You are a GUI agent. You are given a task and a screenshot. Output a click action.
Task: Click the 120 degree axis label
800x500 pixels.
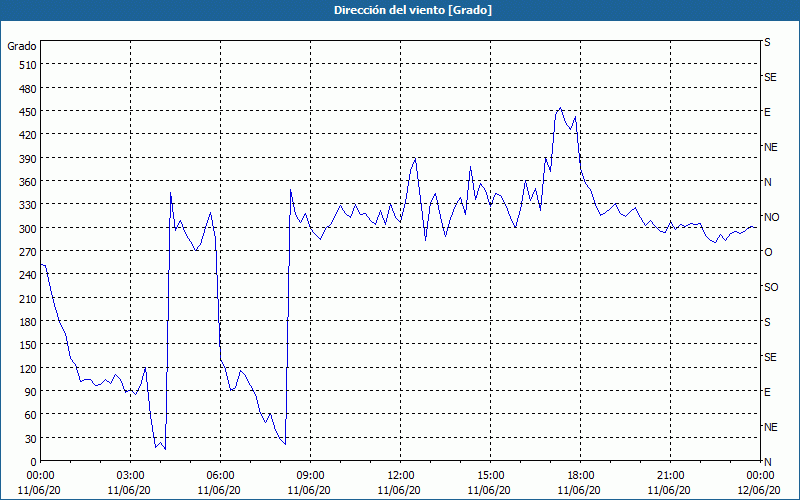[x=28, y=368]
